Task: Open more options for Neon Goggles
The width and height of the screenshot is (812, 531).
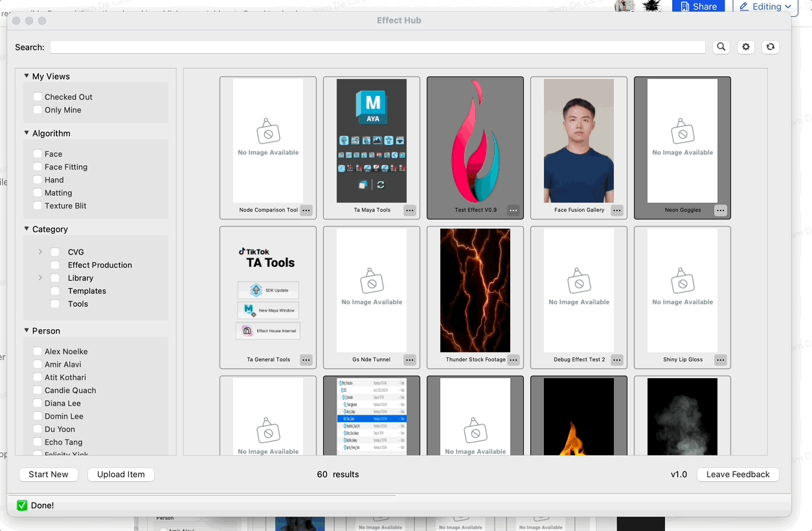Action: click(x=720, y=210)
